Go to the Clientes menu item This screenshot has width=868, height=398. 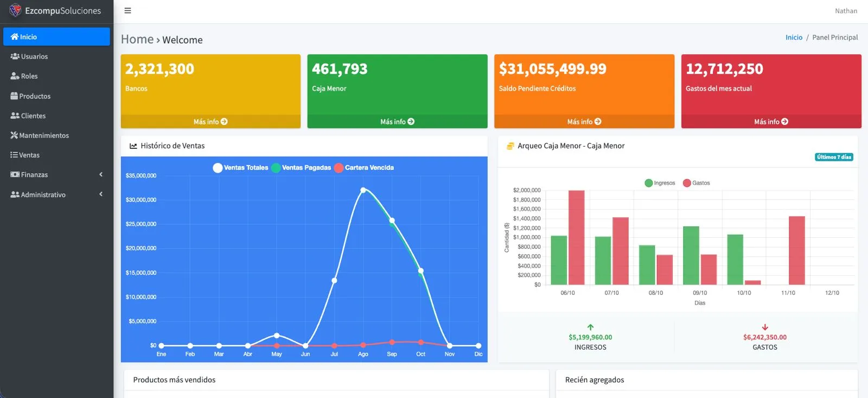[x=56, y=116]
